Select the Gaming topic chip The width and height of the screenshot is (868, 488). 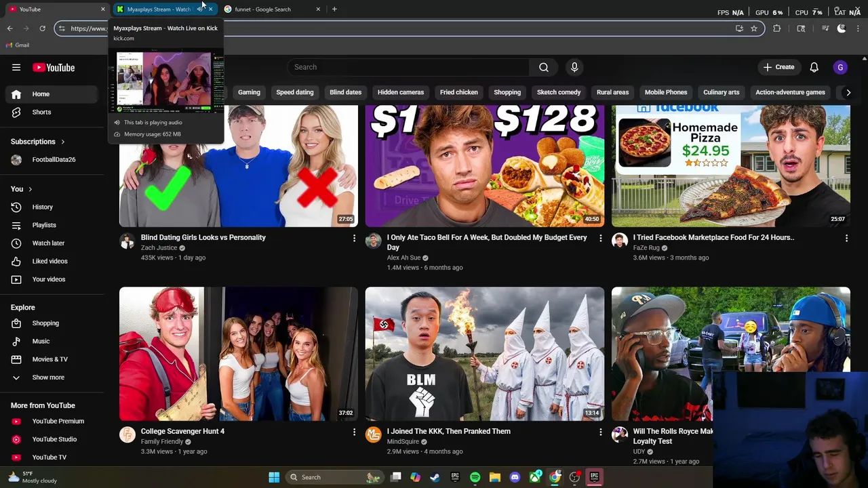[x=249, y=92]
